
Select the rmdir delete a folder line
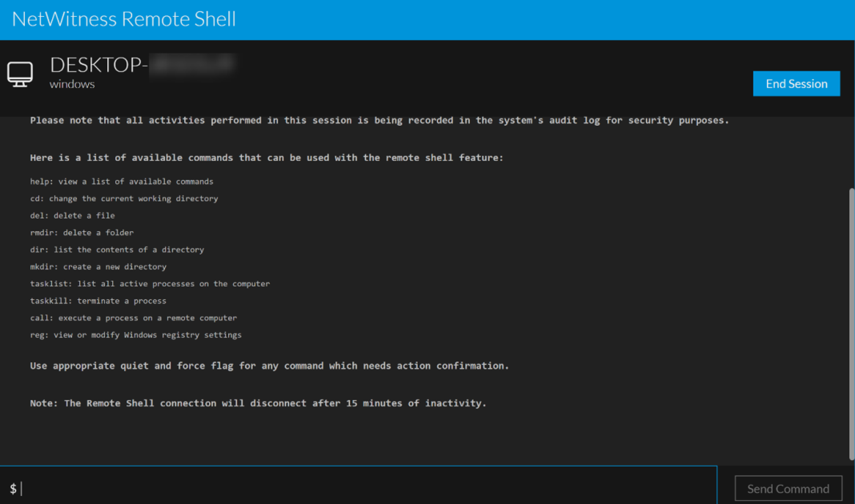(x=82, y=232)
